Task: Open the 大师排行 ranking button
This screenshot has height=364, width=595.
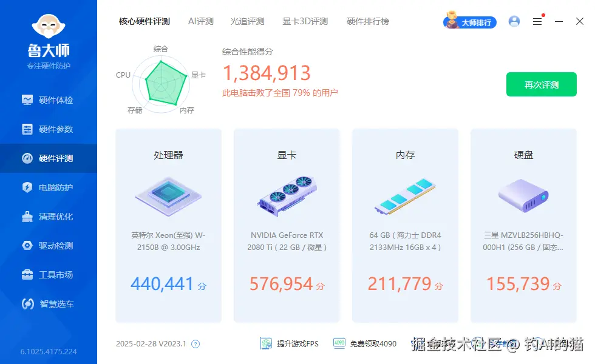Action: coord(469,21)
